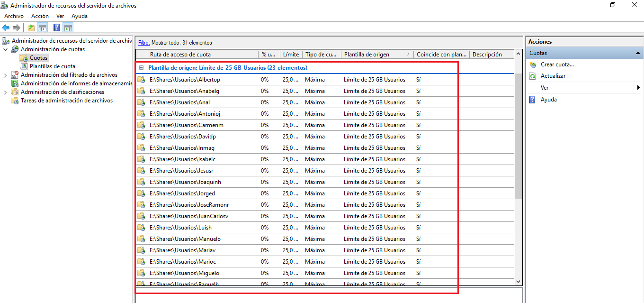Viewport: 644px width, 303px height.
Task: Click the Up one level folder icon
Action: coord(31,28)
